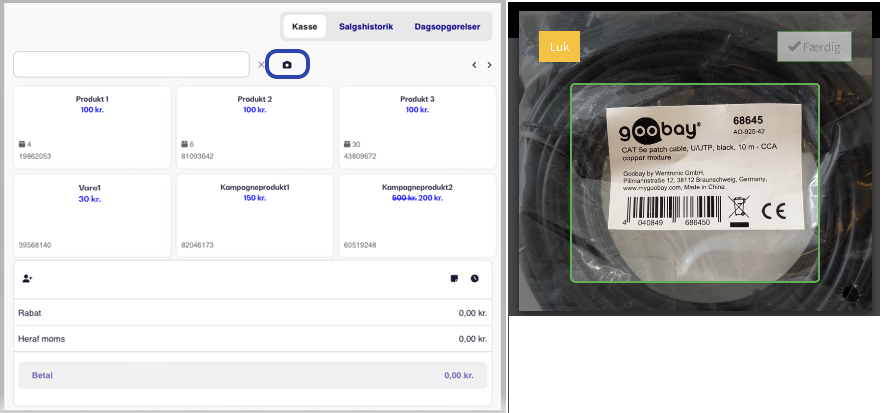
Task: Add Produkt 3 to the sale
Action: pos(417,127)
